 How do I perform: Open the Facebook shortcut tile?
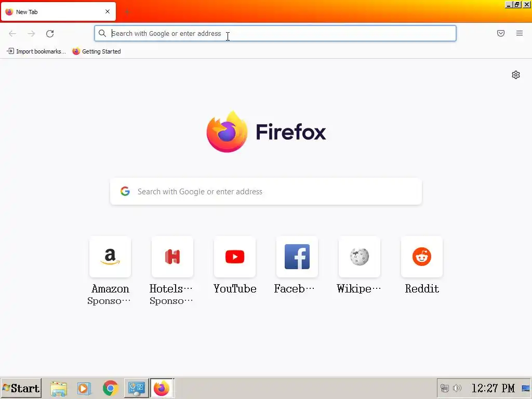pos(297,257)
